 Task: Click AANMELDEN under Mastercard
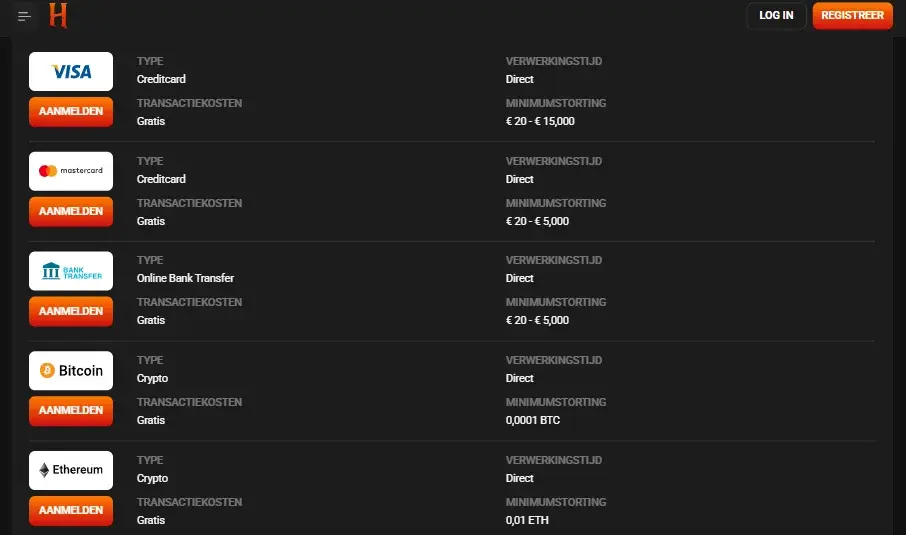[71, 212]
